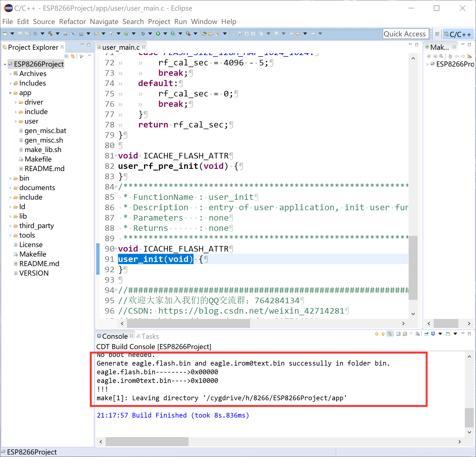Image resolution: width=476 pixels, height=457 pixels.
Task: Expand the driver folder
Action: (x=16, y=102)
